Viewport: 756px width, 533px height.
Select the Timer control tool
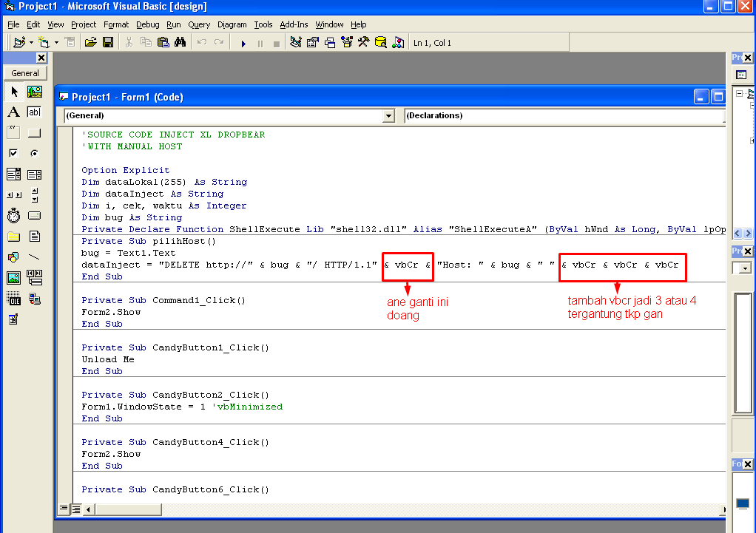[14, 215]
